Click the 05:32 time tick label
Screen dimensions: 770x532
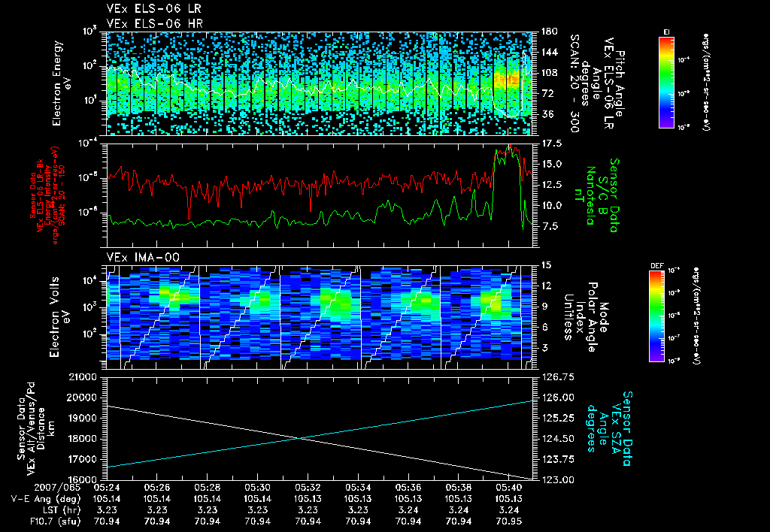(x=308, y=488)
